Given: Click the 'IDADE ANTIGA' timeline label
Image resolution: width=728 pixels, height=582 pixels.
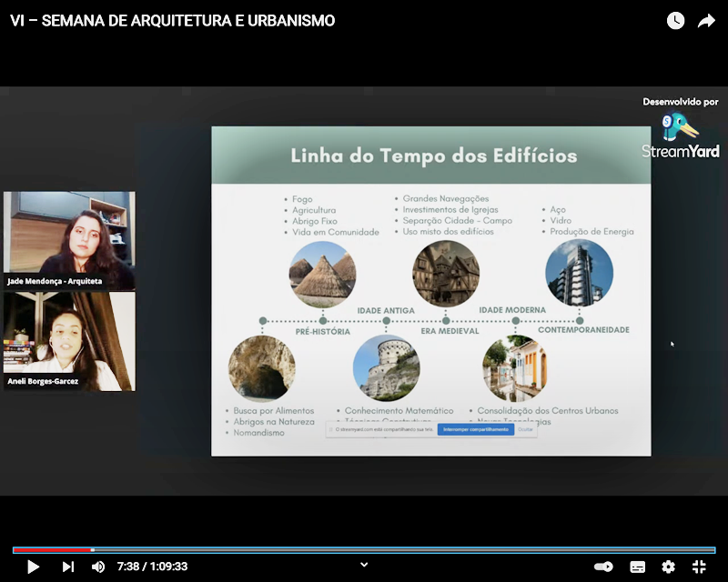Looking at the screenshot, I should pos(386,310).
